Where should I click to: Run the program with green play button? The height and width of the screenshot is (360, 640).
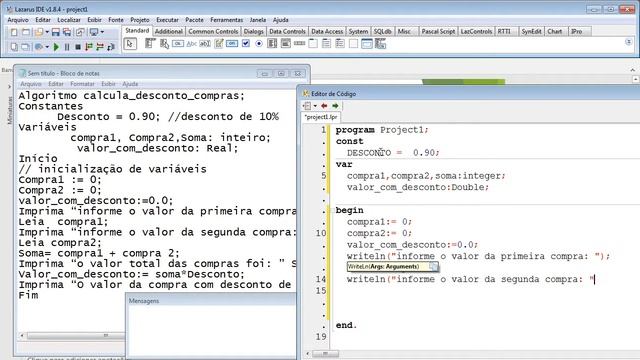(x=56, y=47)
